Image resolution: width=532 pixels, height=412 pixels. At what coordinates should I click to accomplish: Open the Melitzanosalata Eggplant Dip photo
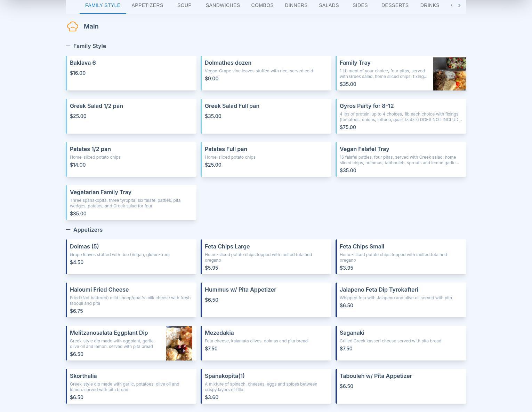pyautogui.click(x=179, y=343)
